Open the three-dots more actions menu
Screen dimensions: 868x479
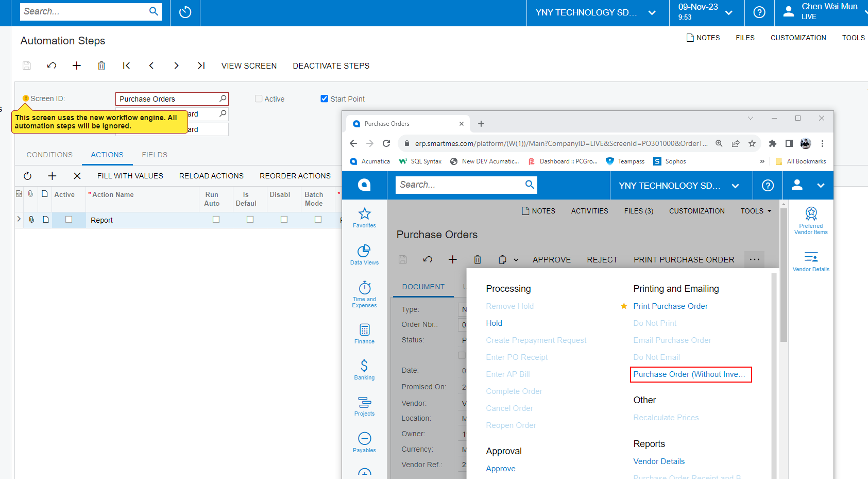(754, 259)
